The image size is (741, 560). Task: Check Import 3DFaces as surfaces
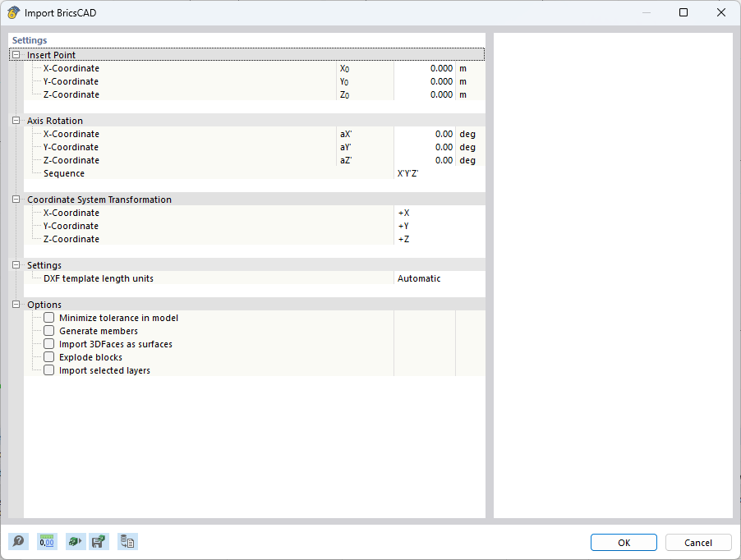click(x=48, y=344)
